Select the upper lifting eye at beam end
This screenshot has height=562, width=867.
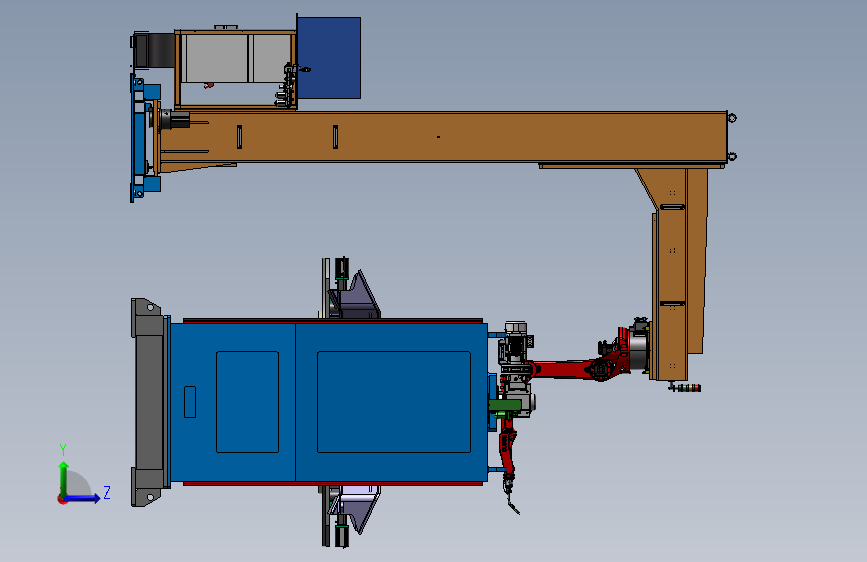(732, 117)
